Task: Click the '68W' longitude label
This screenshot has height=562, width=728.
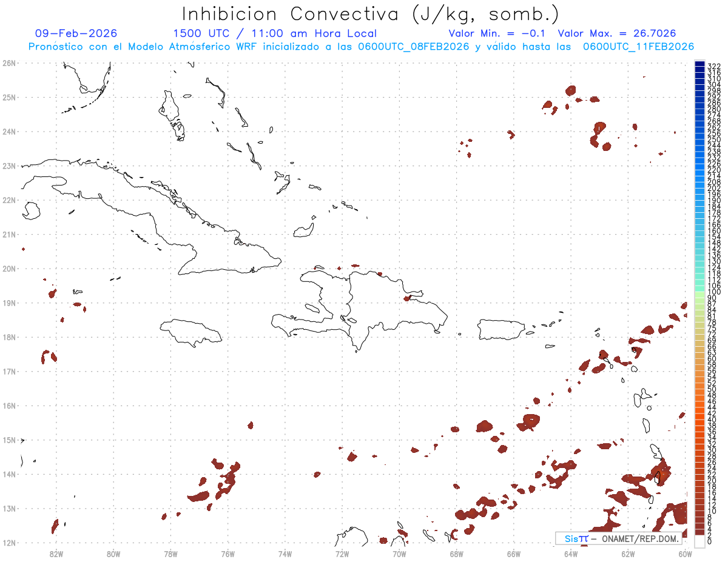Action: click(457, 553)
